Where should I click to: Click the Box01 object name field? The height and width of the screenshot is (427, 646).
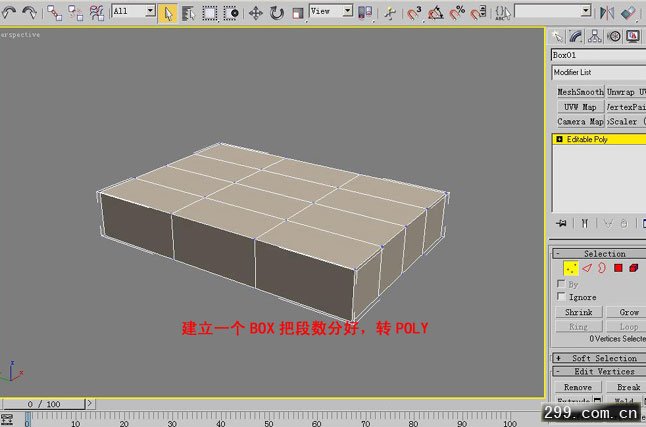[x=599, y=55]
